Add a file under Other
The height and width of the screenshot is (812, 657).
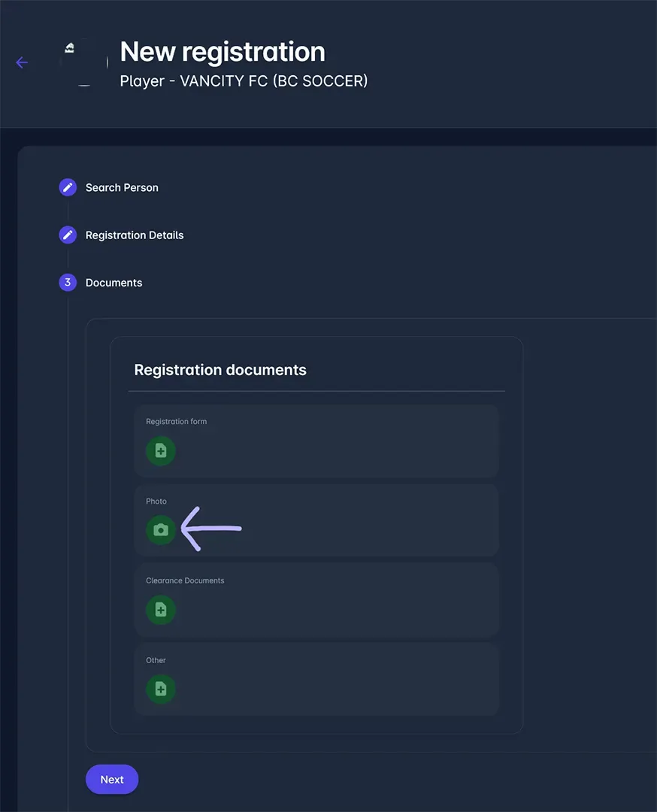pos(160,689)
